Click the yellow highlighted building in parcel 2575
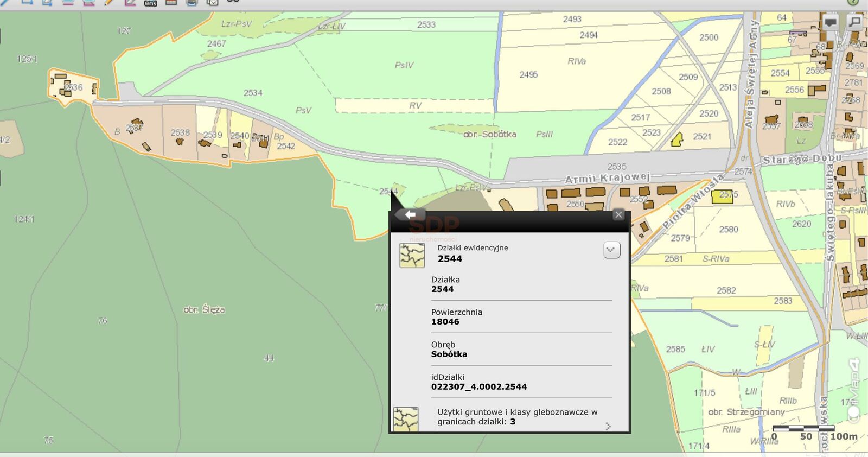 tap(722, 197)
